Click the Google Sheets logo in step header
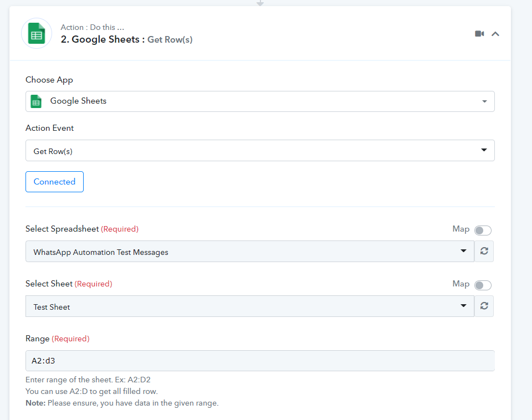The width and height of the screenshot is (532, 420). (37, 33)
